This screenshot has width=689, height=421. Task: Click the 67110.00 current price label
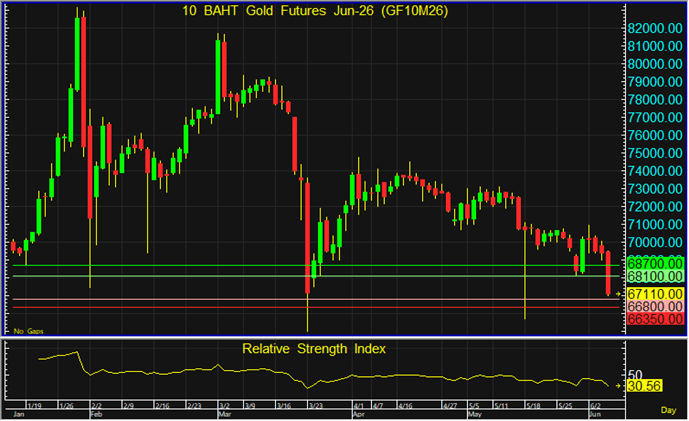tap(655, 294)
